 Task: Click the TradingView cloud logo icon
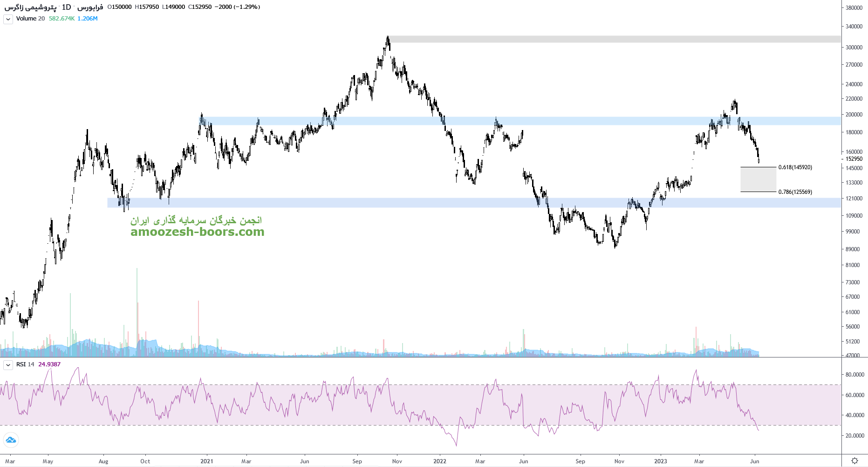click(x=11, y=440)
